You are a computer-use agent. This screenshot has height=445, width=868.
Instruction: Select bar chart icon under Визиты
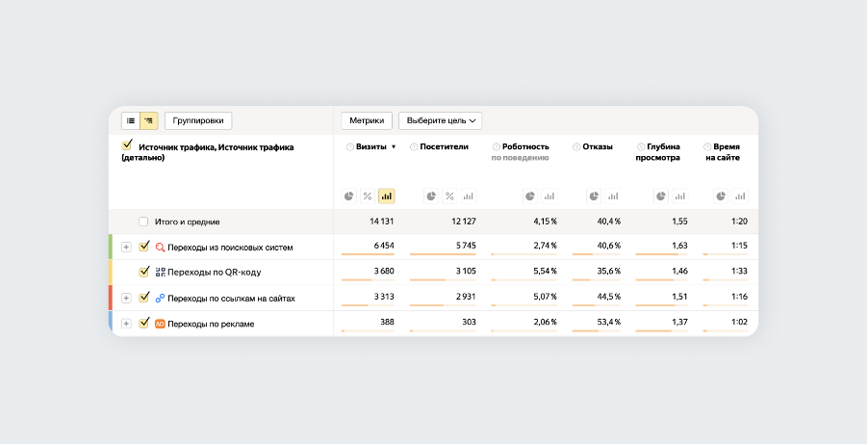pyautogui.click(x=386, y=196)
